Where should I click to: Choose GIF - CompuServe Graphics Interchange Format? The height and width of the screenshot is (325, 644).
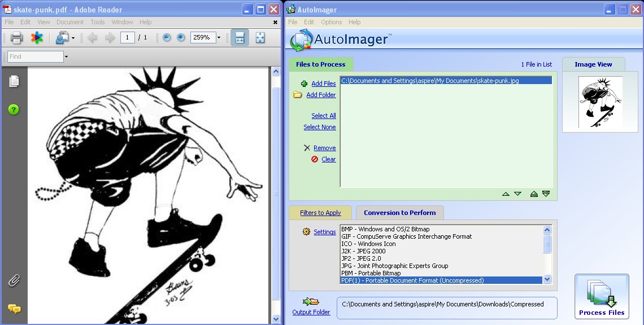click(x=442, y=236)
